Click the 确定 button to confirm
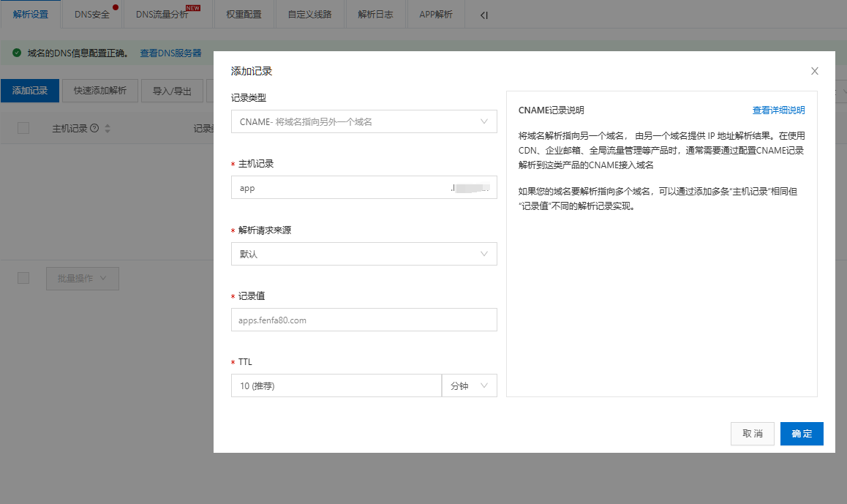 pos(802,434)
